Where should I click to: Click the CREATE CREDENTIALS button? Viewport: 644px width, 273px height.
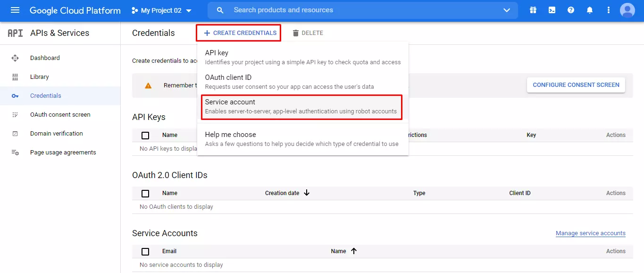(x=239, y=33)
